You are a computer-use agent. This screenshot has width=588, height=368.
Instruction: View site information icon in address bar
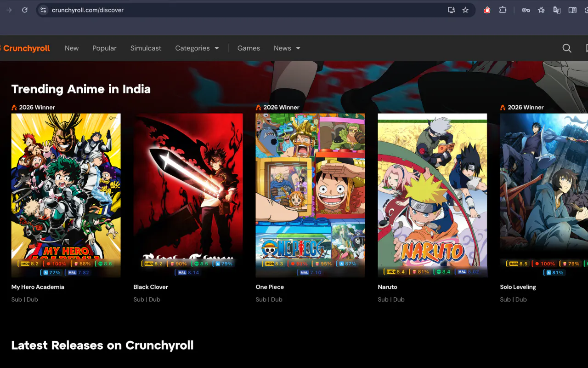(43, 10)
